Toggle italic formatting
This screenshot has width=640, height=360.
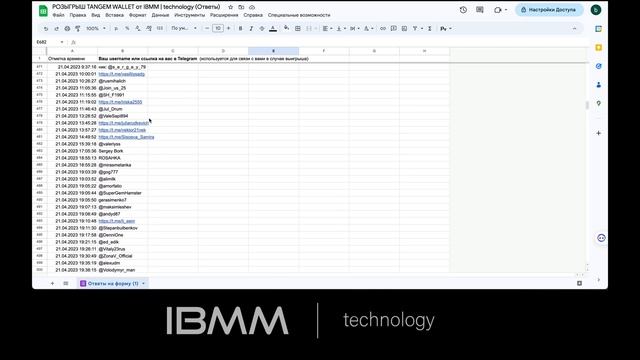251,29
